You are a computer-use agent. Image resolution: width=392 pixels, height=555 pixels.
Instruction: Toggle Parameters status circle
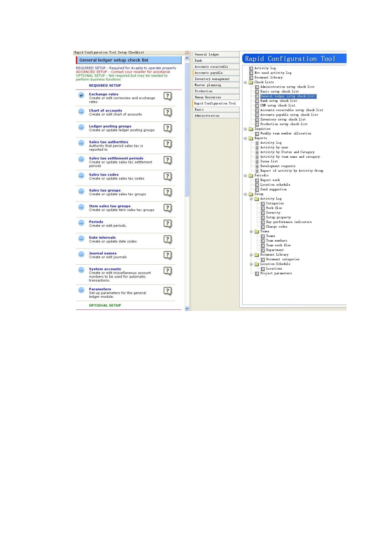[81, 290]
